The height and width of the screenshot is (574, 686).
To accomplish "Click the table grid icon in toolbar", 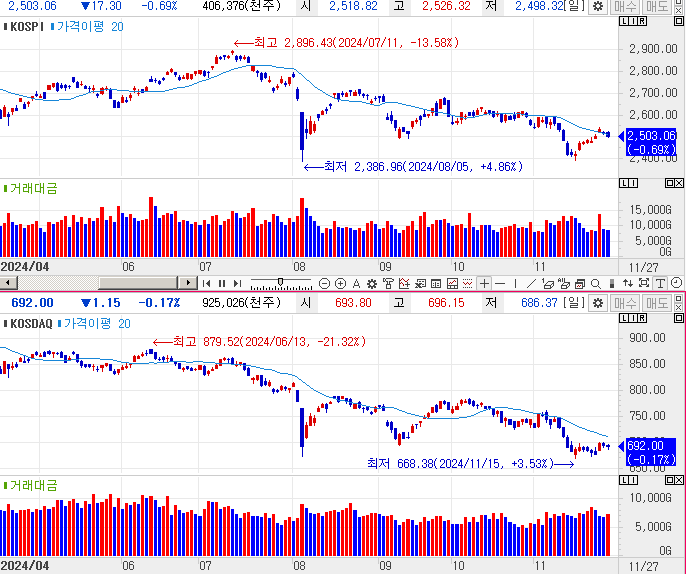I will click(436, 284).
